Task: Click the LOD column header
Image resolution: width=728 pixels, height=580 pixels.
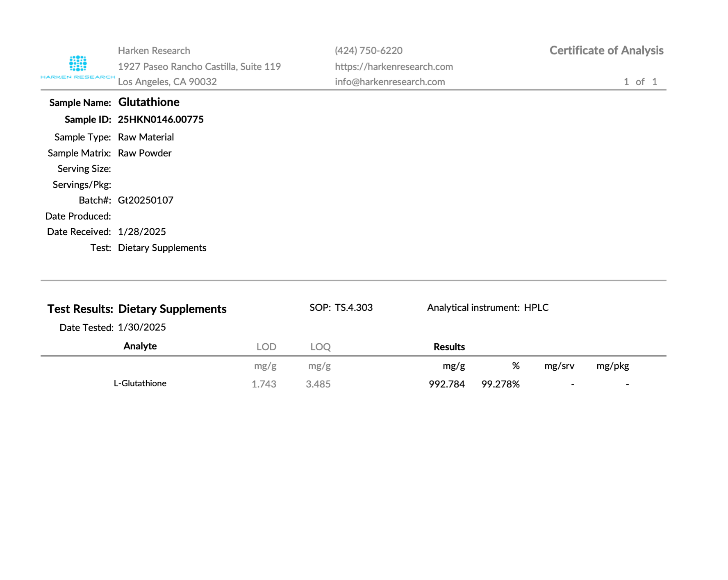Action: [266, 347]
